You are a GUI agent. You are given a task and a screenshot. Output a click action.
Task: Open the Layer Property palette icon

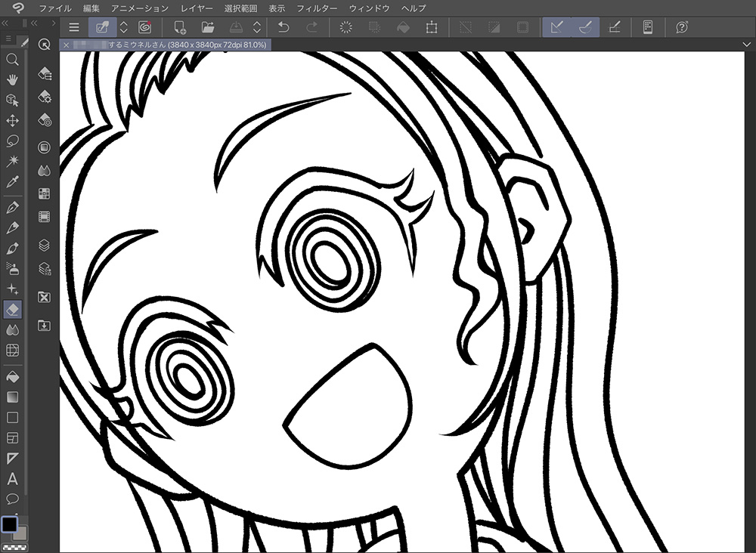(45, 268)
